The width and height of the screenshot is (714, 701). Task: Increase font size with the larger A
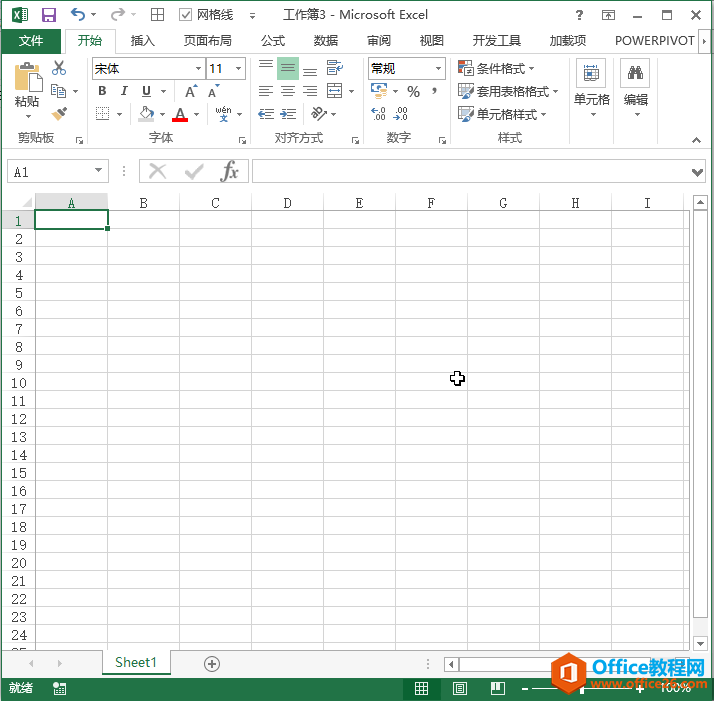191,91
